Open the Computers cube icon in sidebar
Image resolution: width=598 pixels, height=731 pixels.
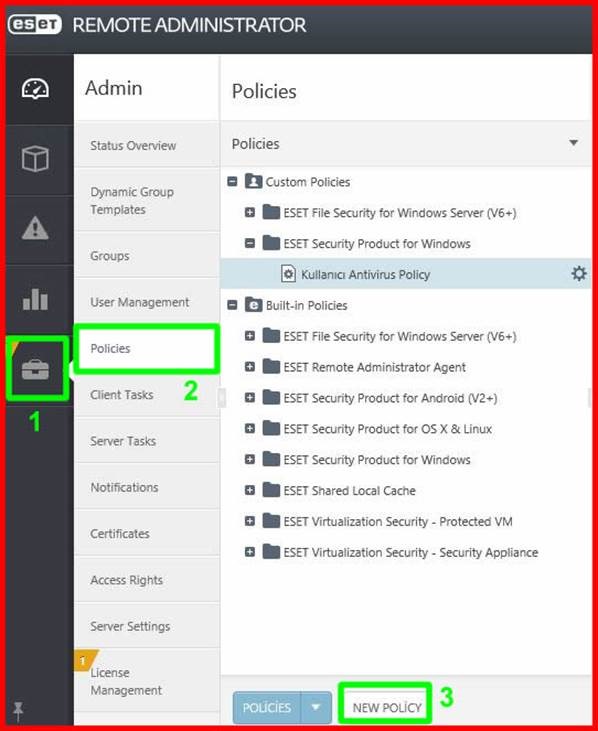tap(35, 159)
